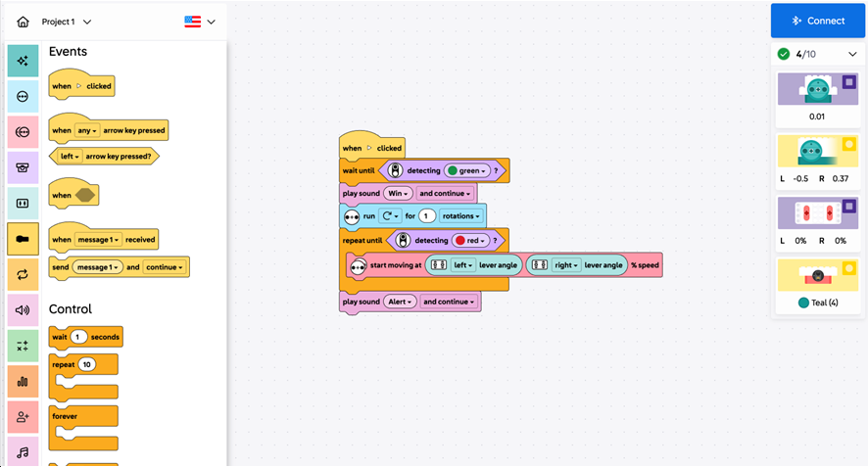Select the Motors block category icon
This screenshot has height=467, width=868.
23,96
